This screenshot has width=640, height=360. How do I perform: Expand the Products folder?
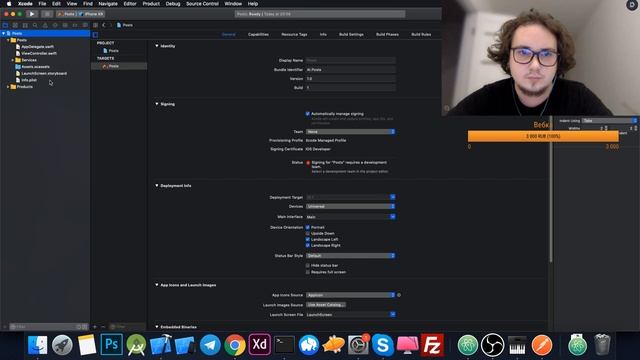8,87
